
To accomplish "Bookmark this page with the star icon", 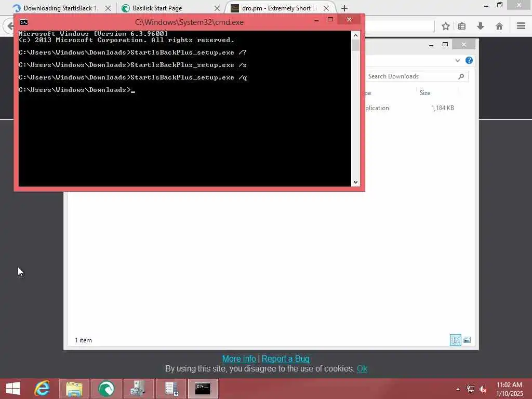I will [445, 26].
